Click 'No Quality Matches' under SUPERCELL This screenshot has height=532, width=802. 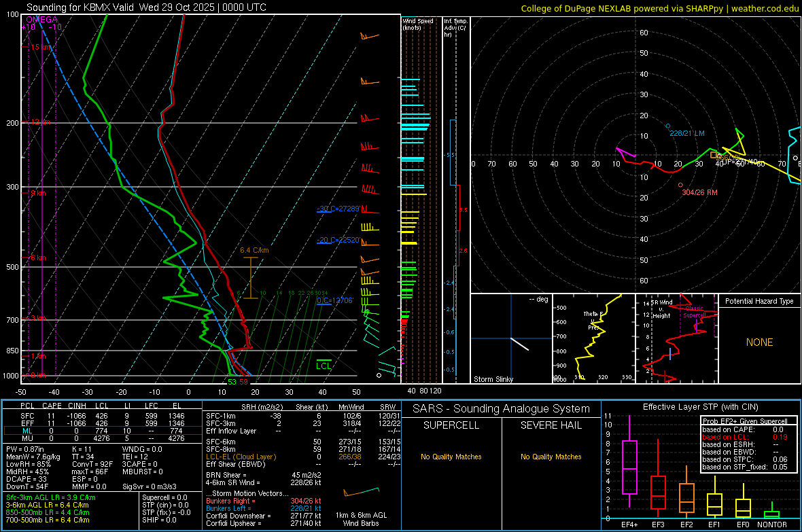[x=451, y=457]
